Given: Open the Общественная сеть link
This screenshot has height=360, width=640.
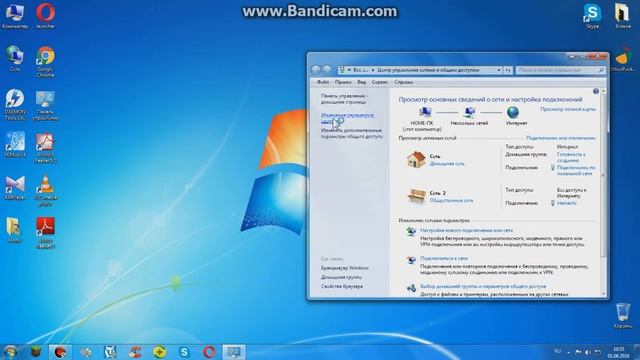Looking at the screenshot, I should point(451,200).
